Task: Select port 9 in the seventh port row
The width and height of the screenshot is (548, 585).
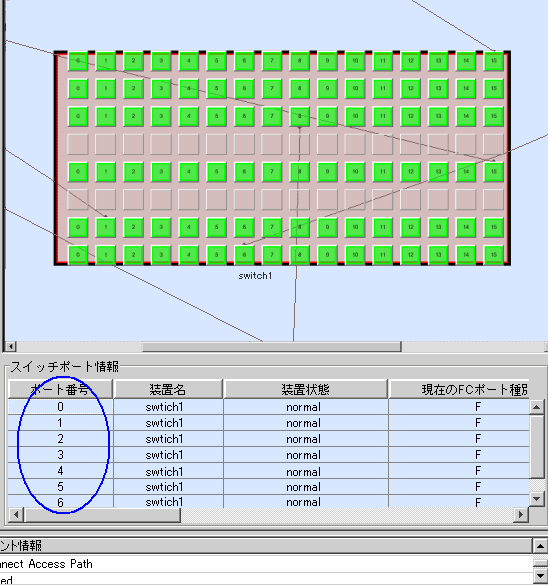Action: pos(327,227)
